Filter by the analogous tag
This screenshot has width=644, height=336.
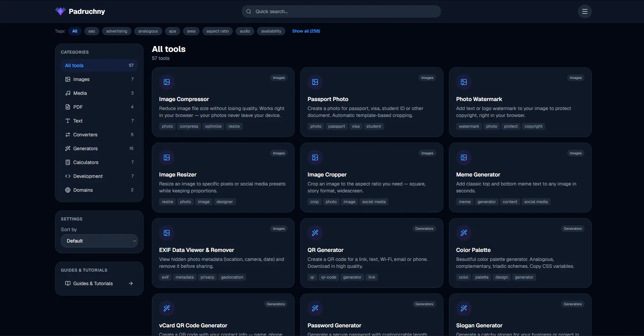[x=148, y=31]
